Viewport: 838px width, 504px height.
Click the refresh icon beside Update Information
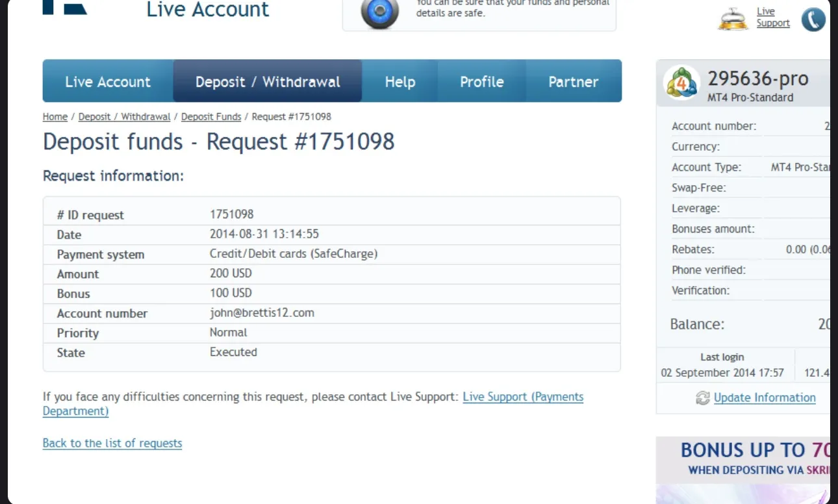[702, 398]
